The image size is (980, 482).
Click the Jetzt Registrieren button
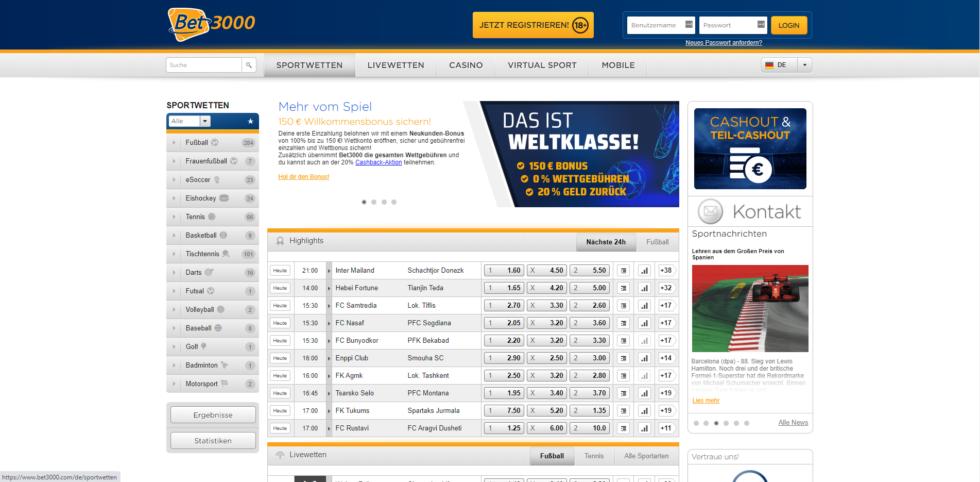click(533, 25)
